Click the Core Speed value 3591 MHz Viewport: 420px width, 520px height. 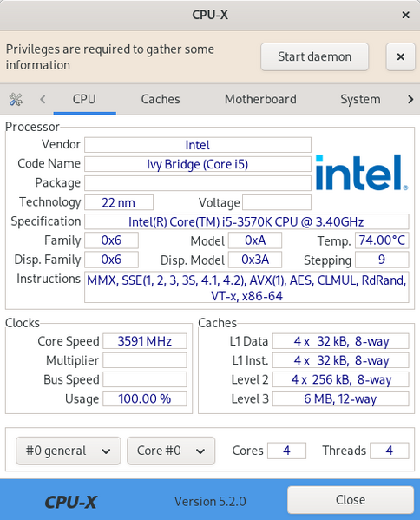145,341
